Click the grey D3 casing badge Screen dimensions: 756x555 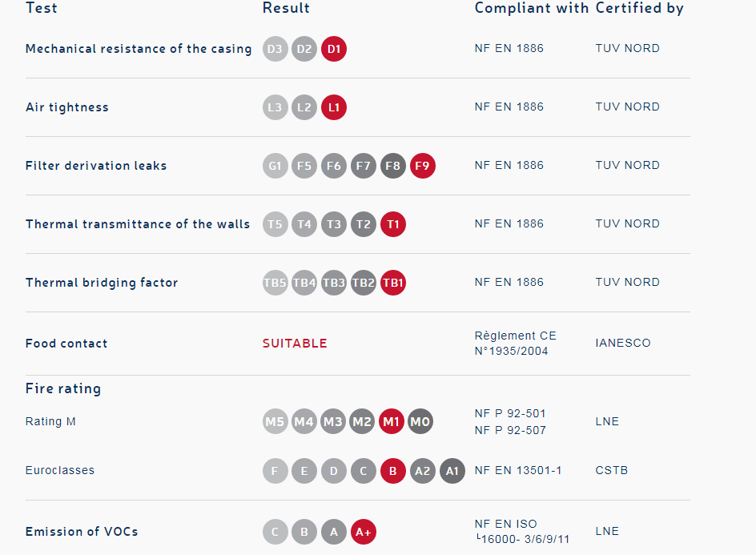pos(275,49)
